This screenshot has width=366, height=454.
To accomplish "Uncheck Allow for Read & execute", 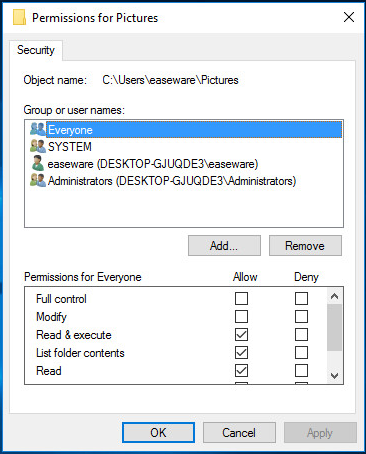I will point(241,334).
